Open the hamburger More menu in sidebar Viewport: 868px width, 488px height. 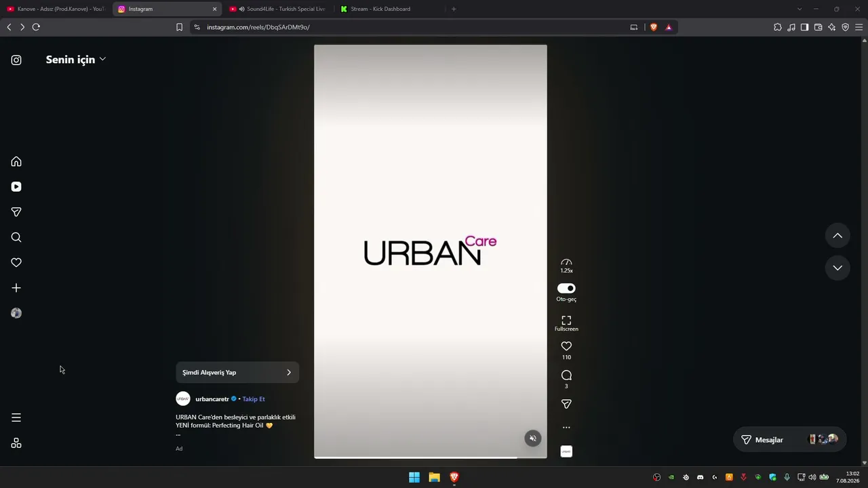point(16,418)
